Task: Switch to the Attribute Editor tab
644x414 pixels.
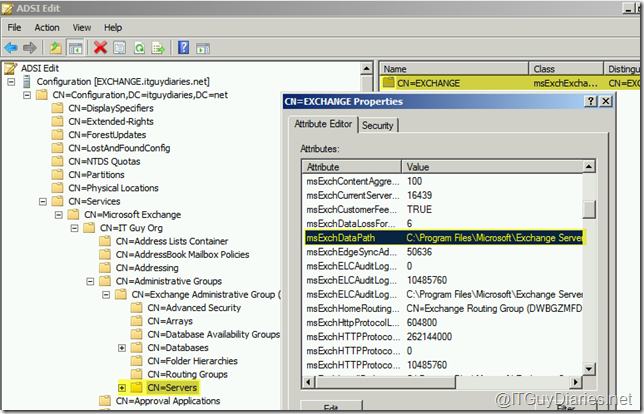Action: pos(323,124)
